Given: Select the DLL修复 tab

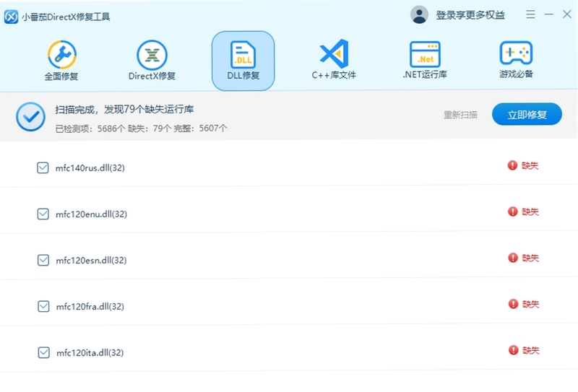Looking at the screenshot, I should [x=243, y=61].
